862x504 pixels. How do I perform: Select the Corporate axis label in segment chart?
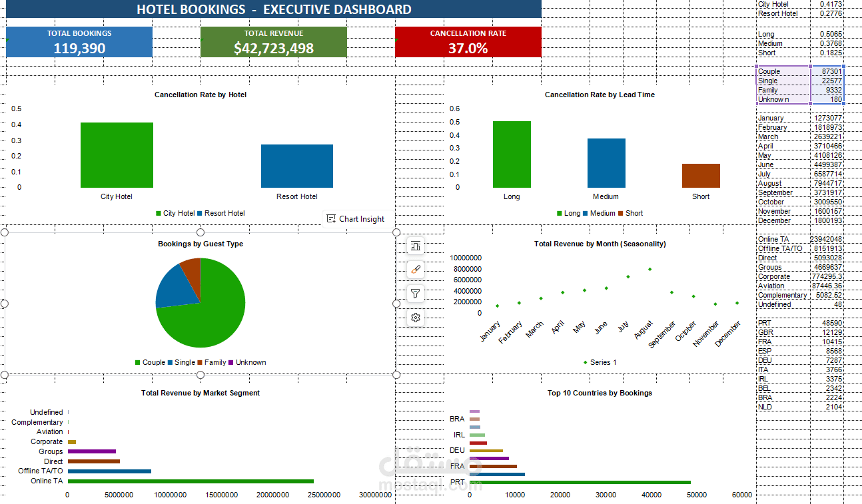(x=47, y=442)
